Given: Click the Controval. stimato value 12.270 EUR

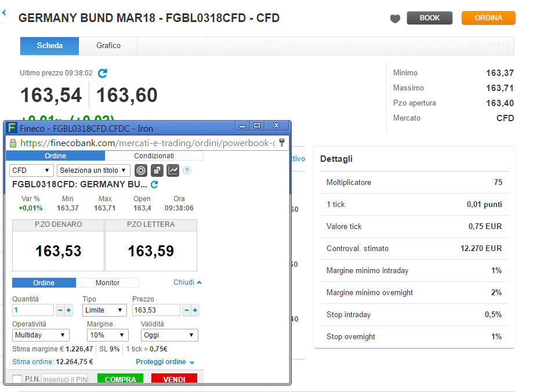Looking at the screenshot, I should click(481, 248).
